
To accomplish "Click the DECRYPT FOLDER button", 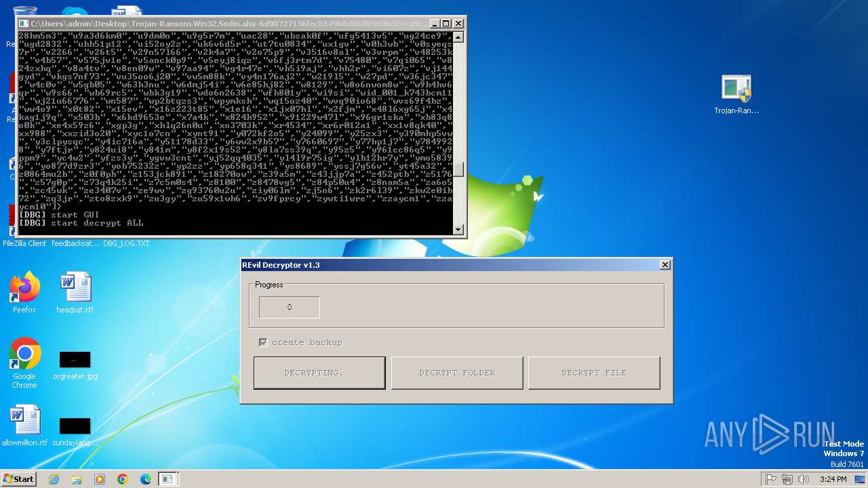I will coord(457,373).
